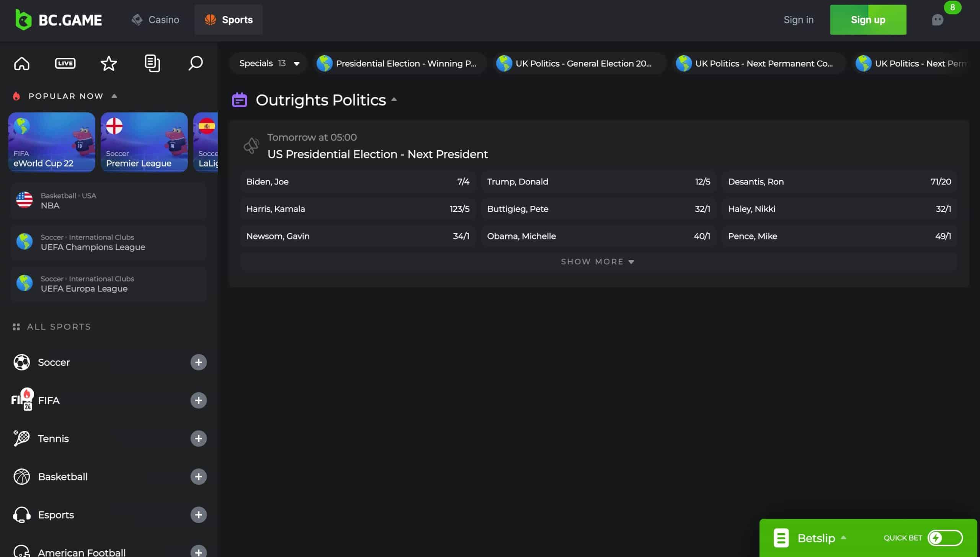Toggle the Quick Bet switch
980x557 pixels.
tap(945, 538)
